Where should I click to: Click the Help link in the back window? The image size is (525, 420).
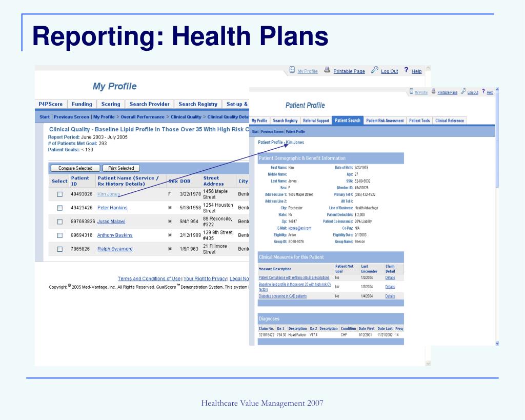[x=416, y=71]
